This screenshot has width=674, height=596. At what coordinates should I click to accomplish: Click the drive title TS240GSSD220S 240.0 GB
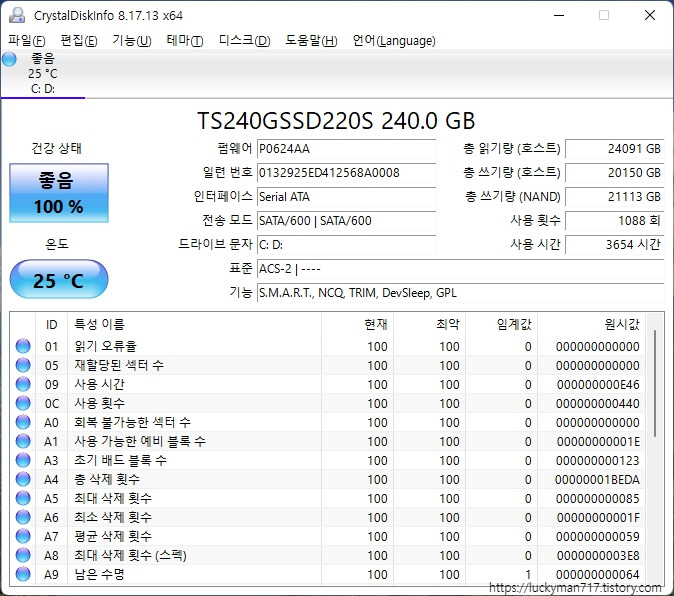coord(336,121)
